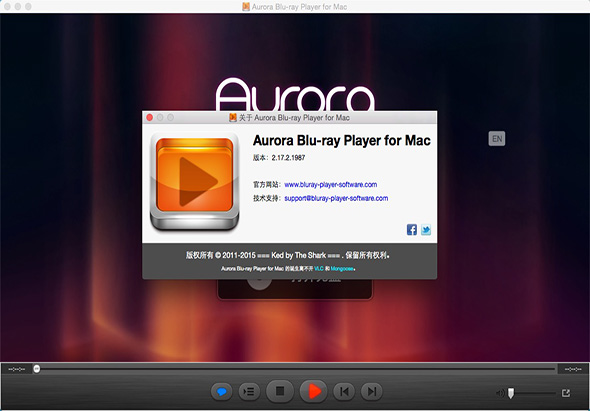Click the EN language button
The image size is (590, 411).
click(x=497, y=139)
